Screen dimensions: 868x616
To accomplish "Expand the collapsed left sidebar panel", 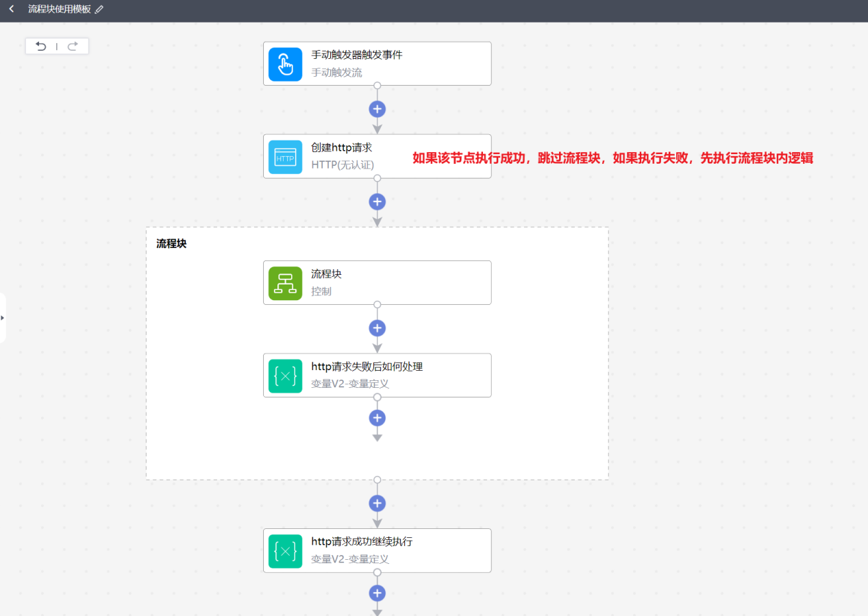I will [x=4, y=317].
